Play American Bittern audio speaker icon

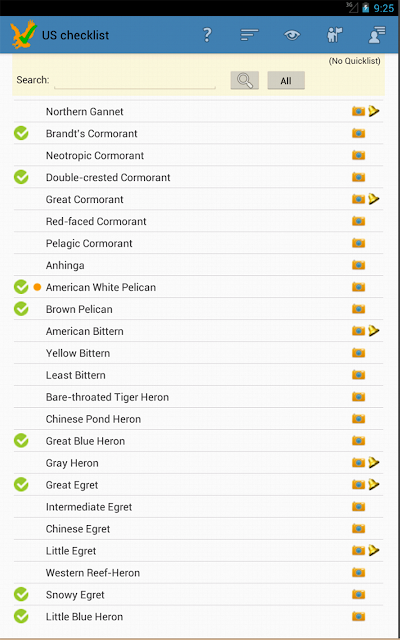coord(373,331)
